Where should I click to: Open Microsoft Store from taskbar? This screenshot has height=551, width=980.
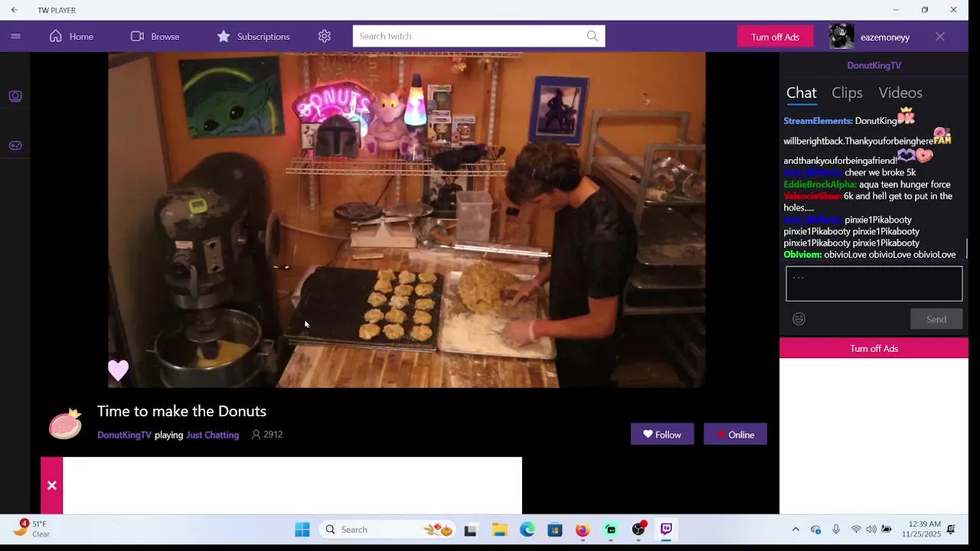(x=555, y=530)
